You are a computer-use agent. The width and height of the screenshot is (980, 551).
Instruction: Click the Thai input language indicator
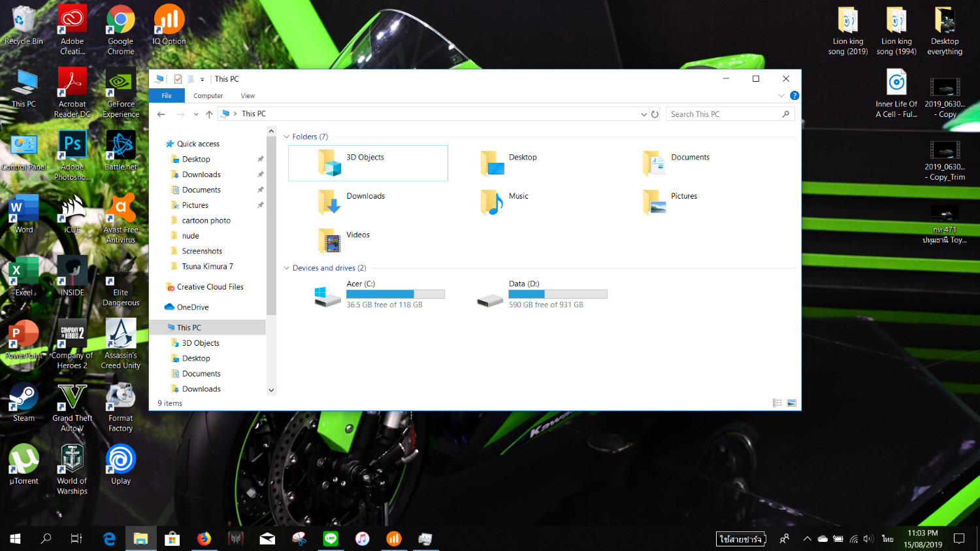click(887, 539)
